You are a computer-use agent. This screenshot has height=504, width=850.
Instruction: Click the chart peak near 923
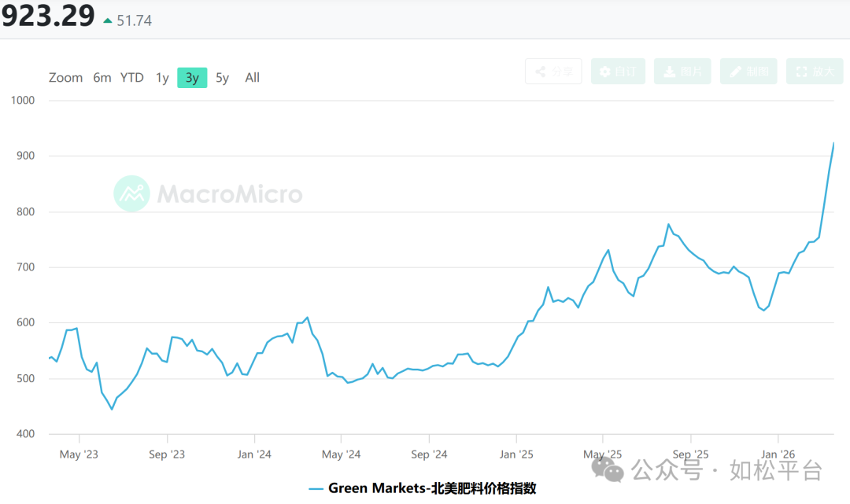[x=833, y=144]
